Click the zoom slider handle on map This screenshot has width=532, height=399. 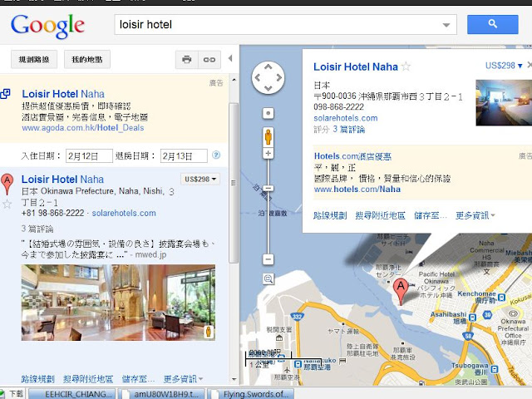pos(268,189)
